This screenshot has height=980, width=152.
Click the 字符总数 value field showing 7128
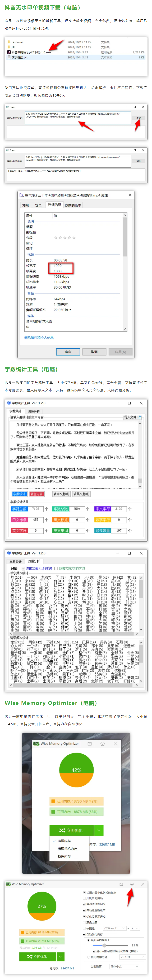(36, 509)
